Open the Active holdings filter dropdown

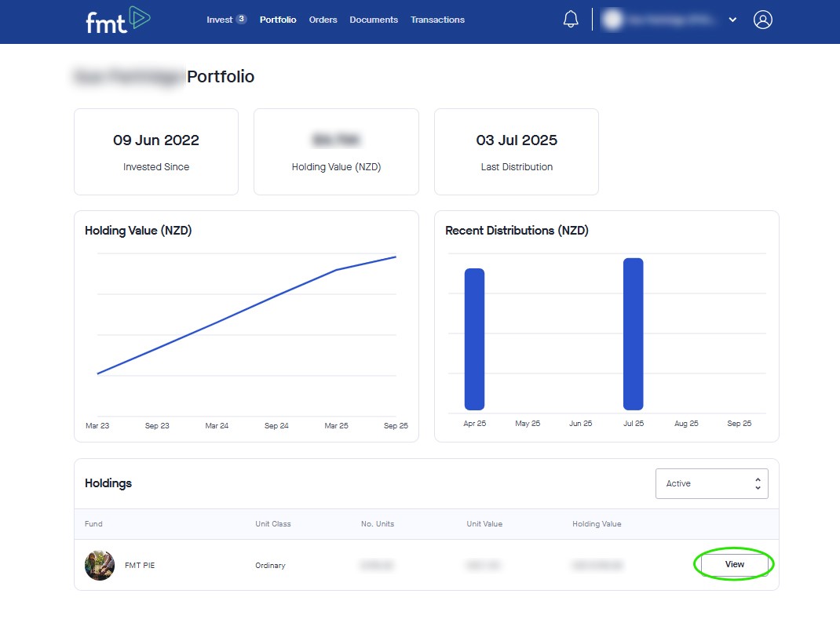click(711, 483)
